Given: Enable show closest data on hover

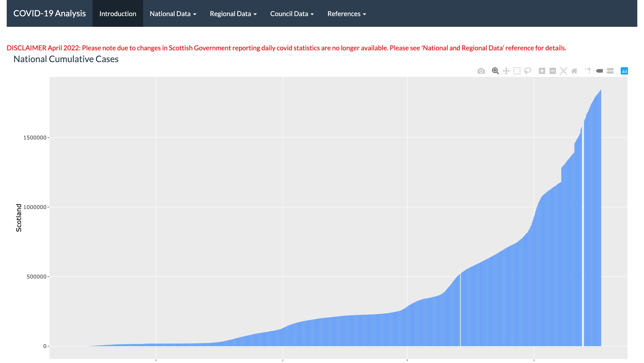Looking at the screenshot, I should pos(599,71).
